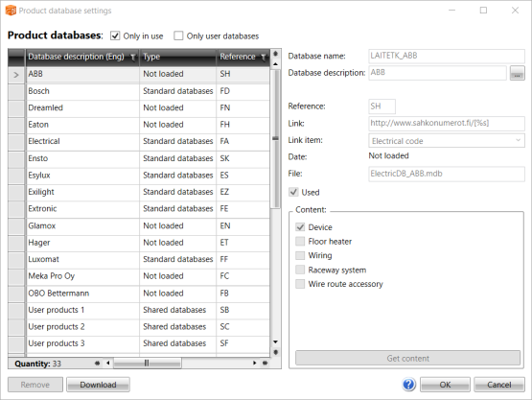Click the Cancel button
The height and width of the screenshot is (400, 532).
click(x=499, y=385)
